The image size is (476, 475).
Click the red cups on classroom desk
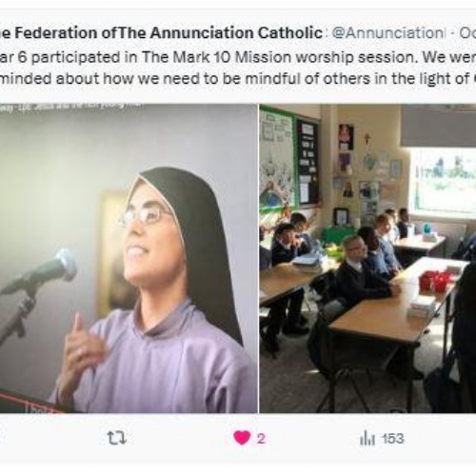pos(435,281)
